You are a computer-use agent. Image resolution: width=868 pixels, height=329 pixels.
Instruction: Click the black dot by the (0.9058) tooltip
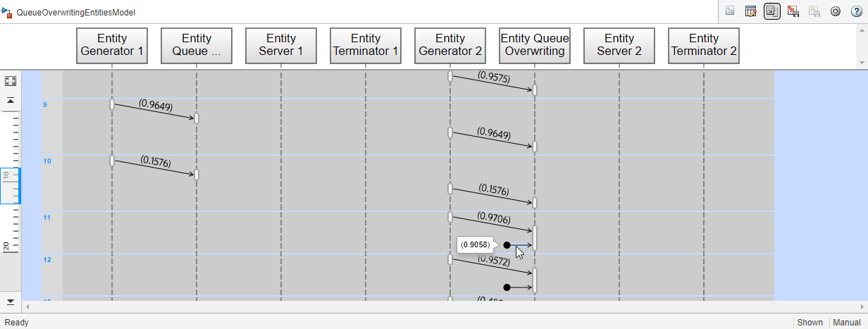point(507,245)
